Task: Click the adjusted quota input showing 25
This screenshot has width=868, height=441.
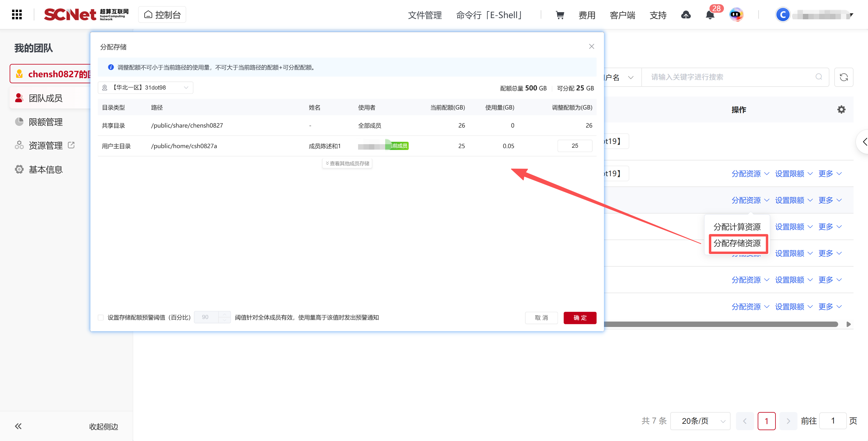Action: (x=574, y=146)
